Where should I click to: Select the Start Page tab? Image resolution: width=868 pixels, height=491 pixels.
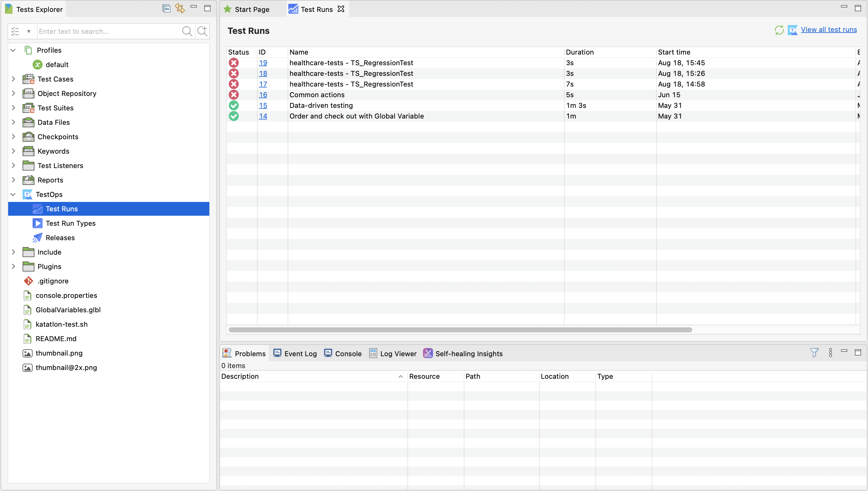(x=250, y=9)
